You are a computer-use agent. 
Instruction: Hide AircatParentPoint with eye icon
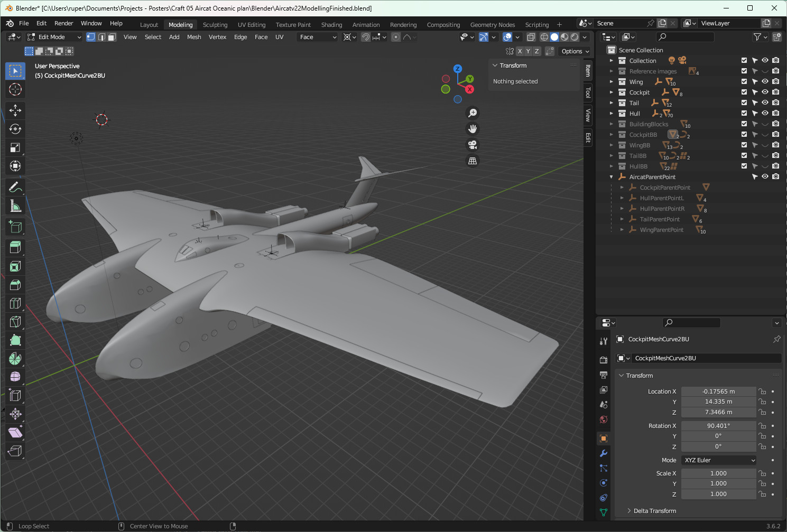click(x=765, y=176)
